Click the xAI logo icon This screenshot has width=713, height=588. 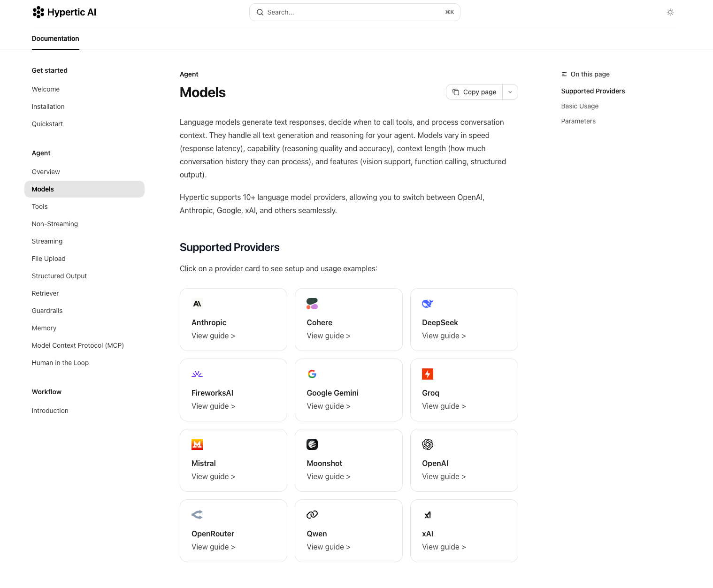(428, 515)
